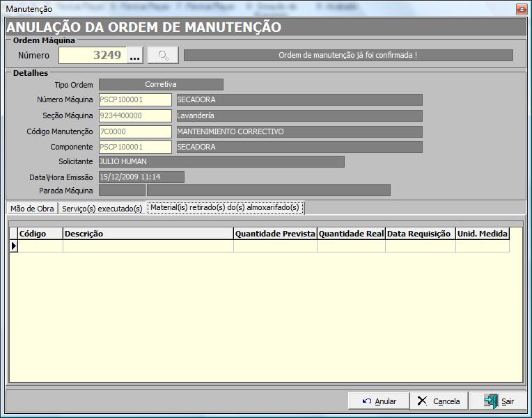Click the Código Manutenção field 7C0000

(x=135, y=131)
